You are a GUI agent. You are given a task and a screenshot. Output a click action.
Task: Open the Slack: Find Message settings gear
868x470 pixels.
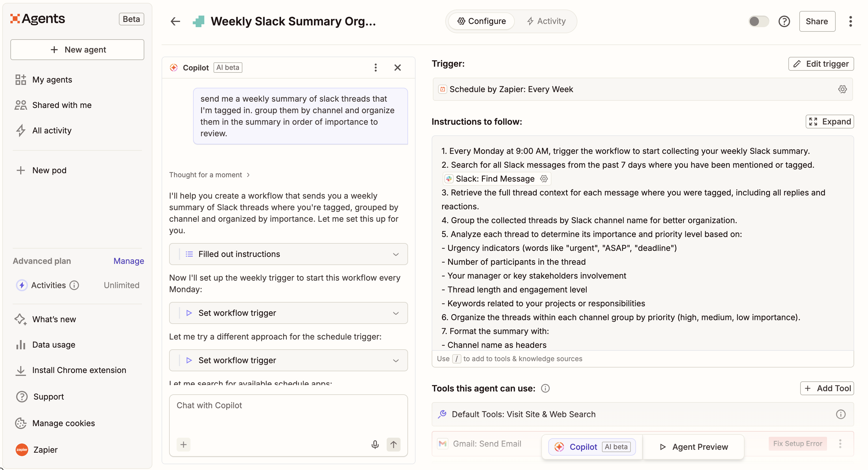[x=544, y=179]
